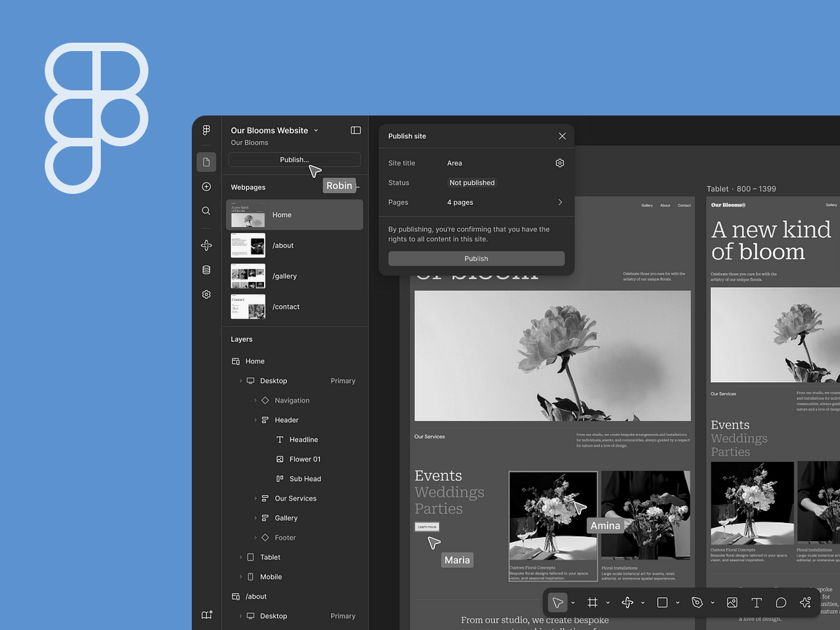840x630 pixels.
Task: Open search from the left sidebar
Action: click(x=206, y=211)
